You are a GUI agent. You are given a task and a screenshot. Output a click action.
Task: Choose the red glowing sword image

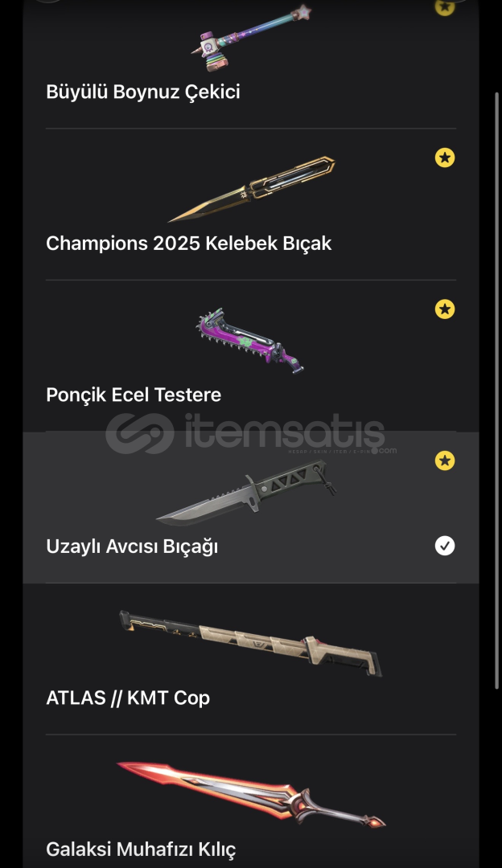pyautogui.click(x=251, y=795)
